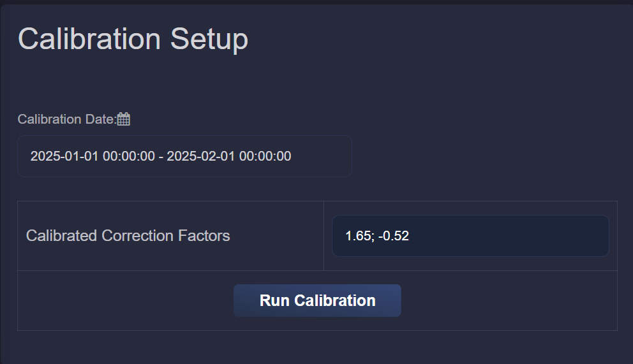Click empty space right of 2025-02-01 00:00:00

pos(321,156)
